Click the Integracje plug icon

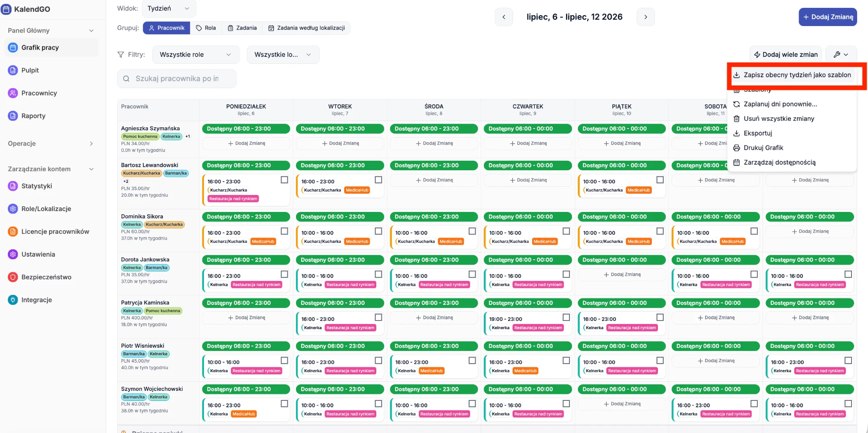tap(13, 300)
